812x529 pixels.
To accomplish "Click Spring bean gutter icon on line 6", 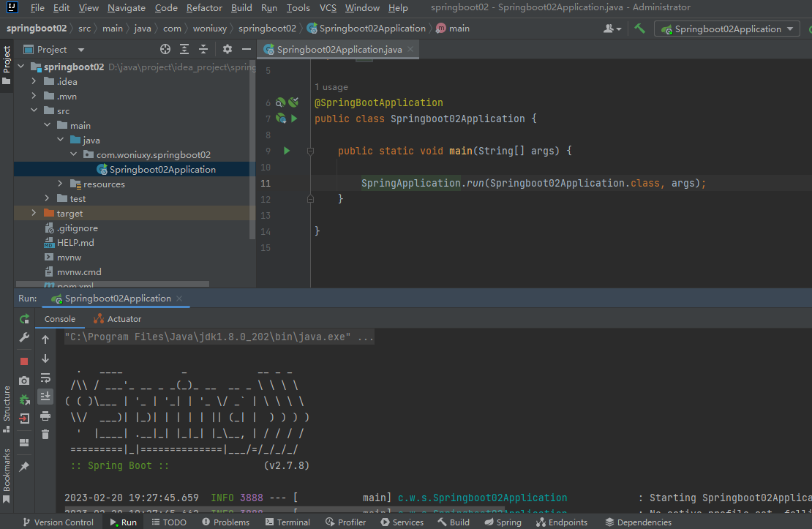I will [x=280, y=102].
